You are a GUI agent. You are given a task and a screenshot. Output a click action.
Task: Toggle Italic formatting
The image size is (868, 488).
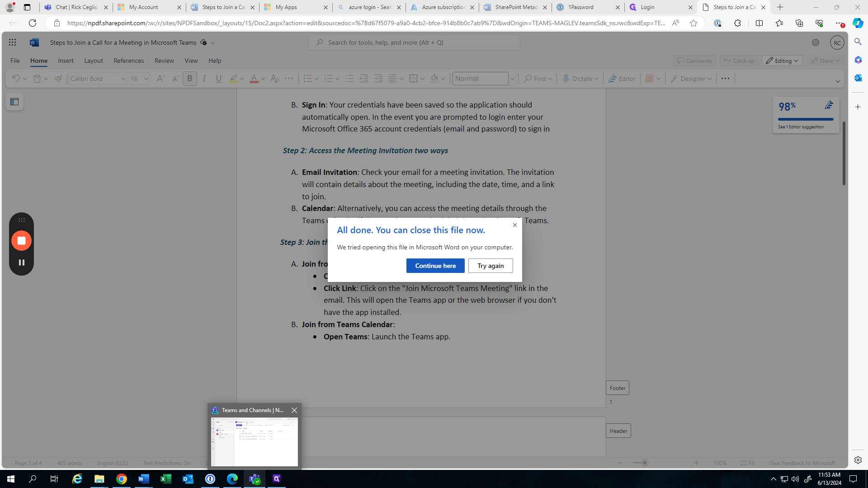pyautogui.click(x=204, y=79)
